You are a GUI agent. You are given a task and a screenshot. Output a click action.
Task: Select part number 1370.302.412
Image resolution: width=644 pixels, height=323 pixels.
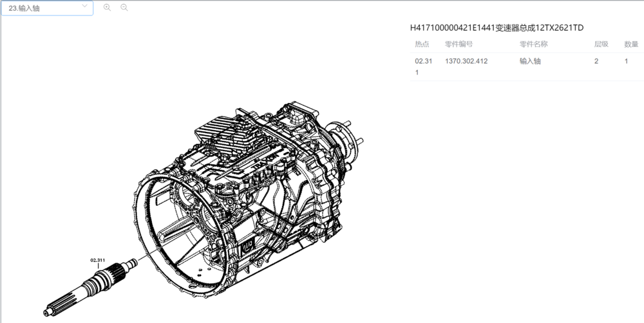(x=466, y=61)
